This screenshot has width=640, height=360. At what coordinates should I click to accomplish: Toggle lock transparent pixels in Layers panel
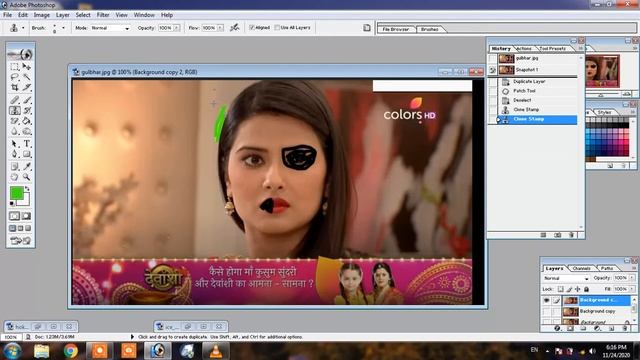pos(560,289)
